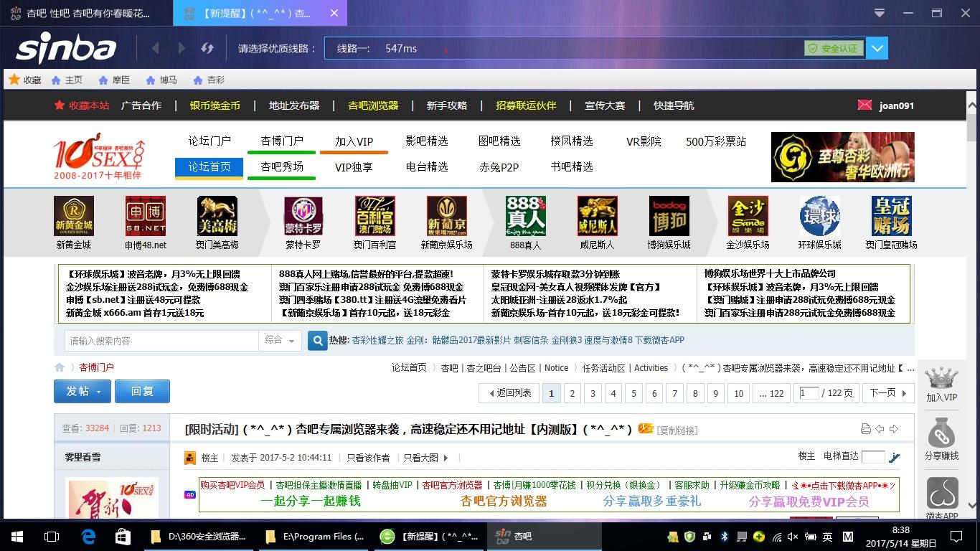Open the 主页 home bookmark
Image resolution: width=980 pixels, height=551 pixels.
66,80
